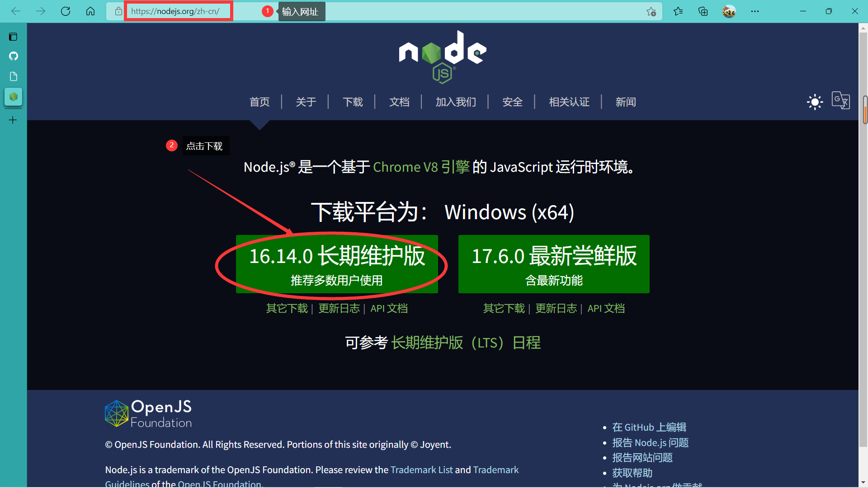868x488 pixels.
Task: Open 报告网站问题 link
Action: 642,458
